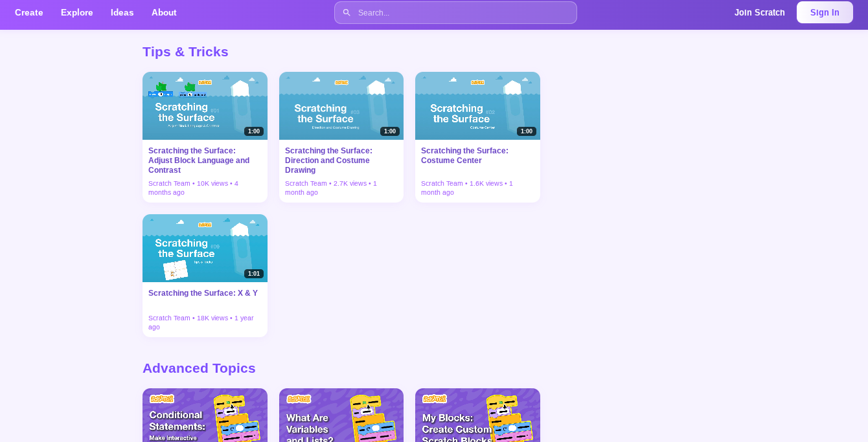Open What Are Variables and Lists thumbnail
Screen dimensions: 868x442
pos(341,415)
